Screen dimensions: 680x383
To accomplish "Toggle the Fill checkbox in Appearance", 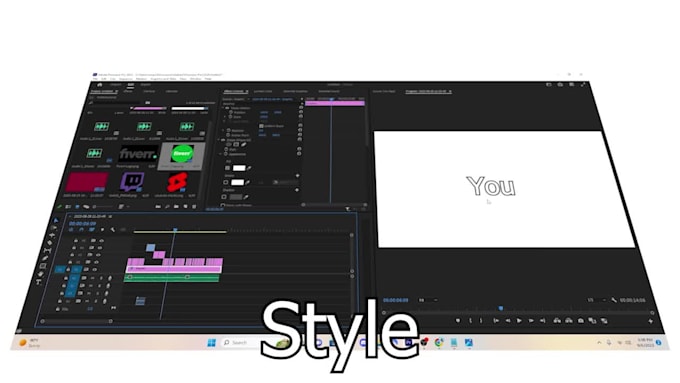I will (227, 168).
